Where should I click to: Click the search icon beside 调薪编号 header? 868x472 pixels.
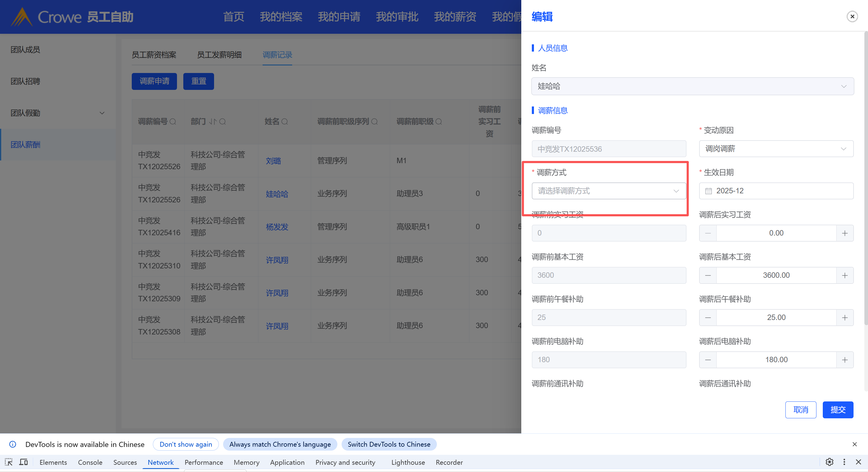pyautogui.click(x=173, y=122)
